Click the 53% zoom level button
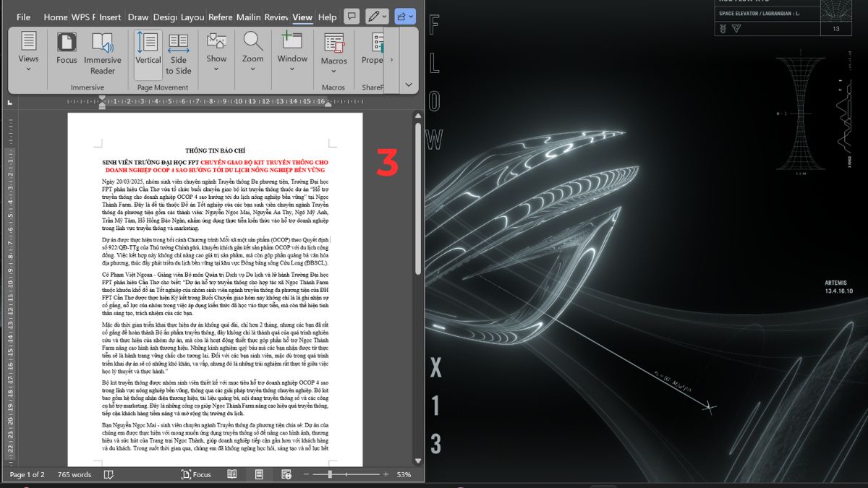Viewport: 868px width, 488px height. tap(404, 474)
